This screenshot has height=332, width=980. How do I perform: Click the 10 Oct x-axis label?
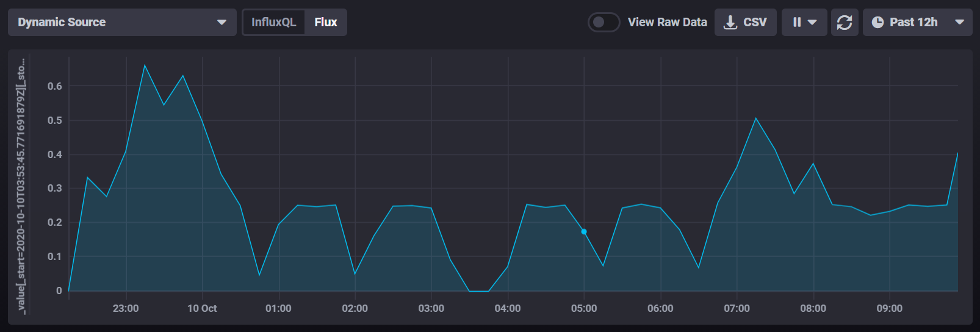tap(202, 309)
